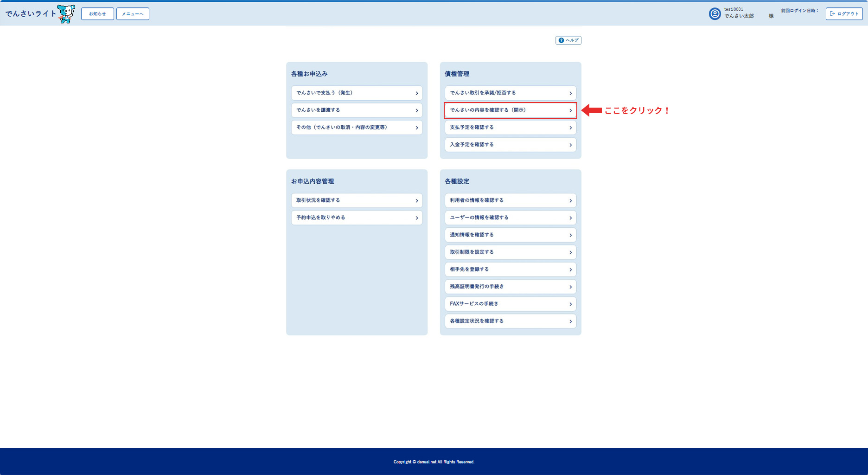The width and height of the screenshot is (868, 475).
Task: Open FAXサービスの手続き item
Action: [x=511, y=304]
